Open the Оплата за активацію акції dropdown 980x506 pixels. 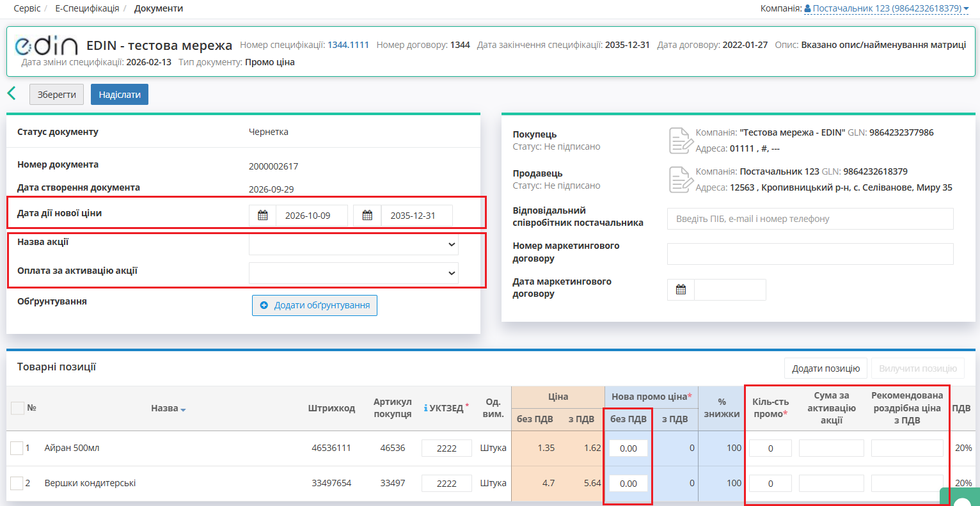354,273
